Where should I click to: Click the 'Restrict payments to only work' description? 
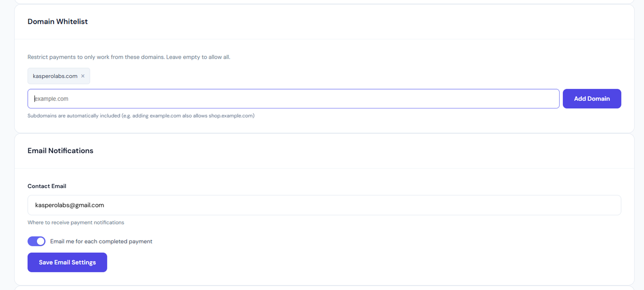[129, 57]
